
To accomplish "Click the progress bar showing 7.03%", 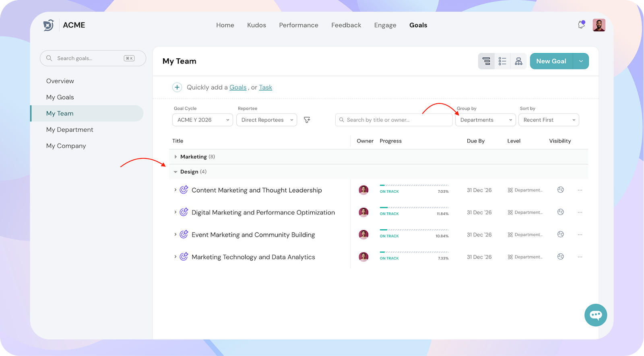I will [414, 185].
